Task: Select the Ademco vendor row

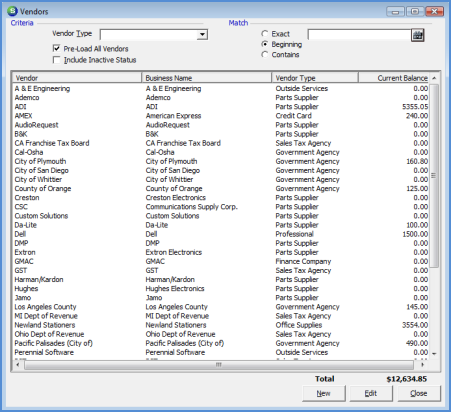Action: (221, 98)
